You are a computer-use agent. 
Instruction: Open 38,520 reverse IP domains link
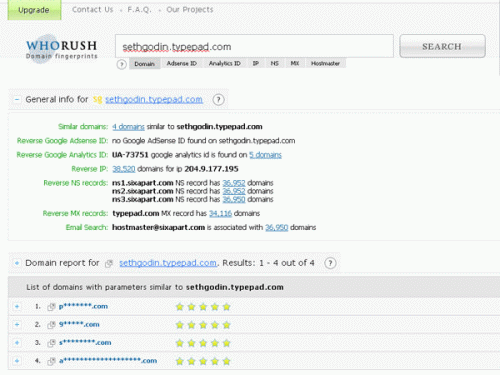pos(124,169)
